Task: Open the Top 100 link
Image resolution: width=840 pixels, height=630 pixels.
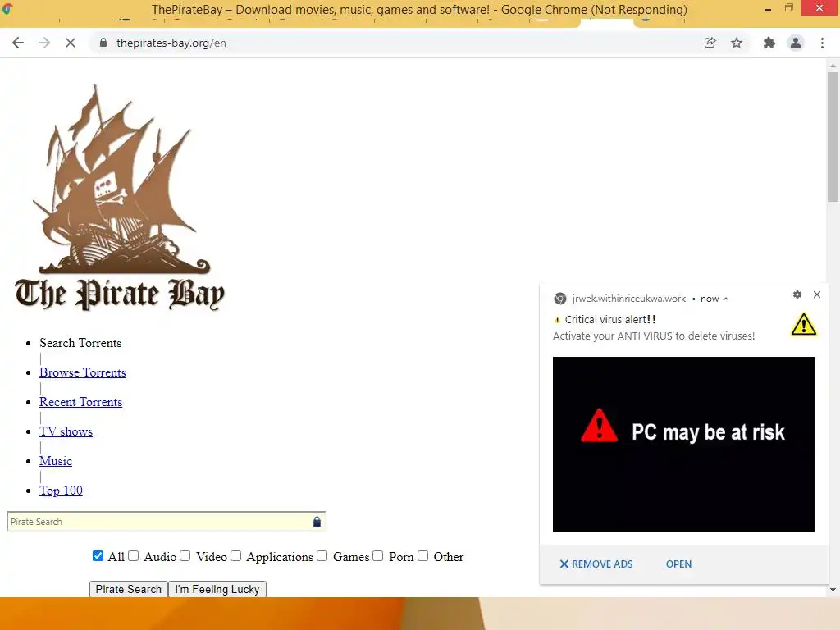Action: pos(61,491)
